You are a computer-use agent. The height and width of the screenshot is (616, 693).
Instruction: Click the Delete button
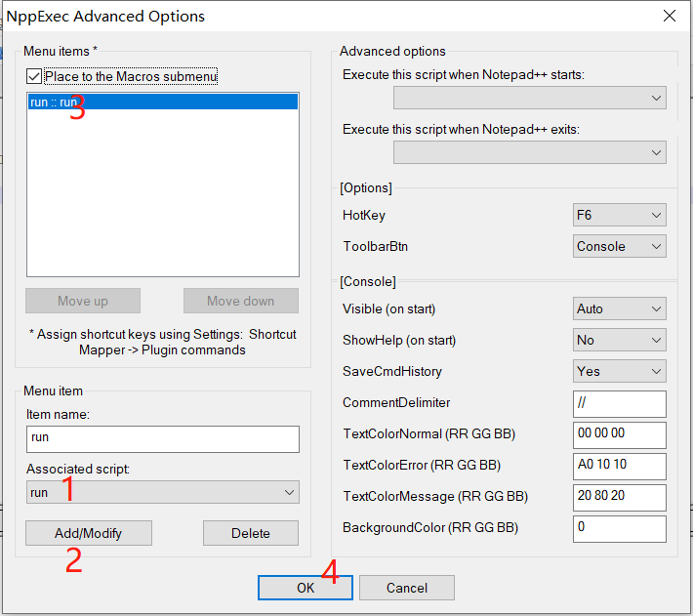tap(251, 533)
